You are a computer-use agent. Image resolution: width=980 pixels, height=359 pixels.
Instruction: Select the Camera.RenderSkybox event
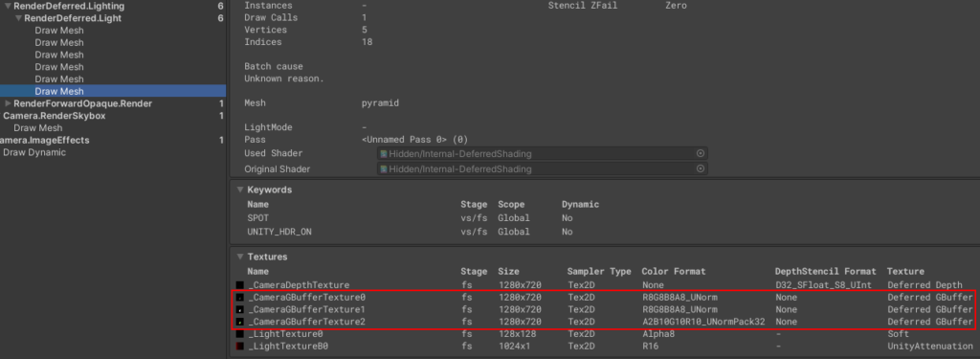[55, 116]
